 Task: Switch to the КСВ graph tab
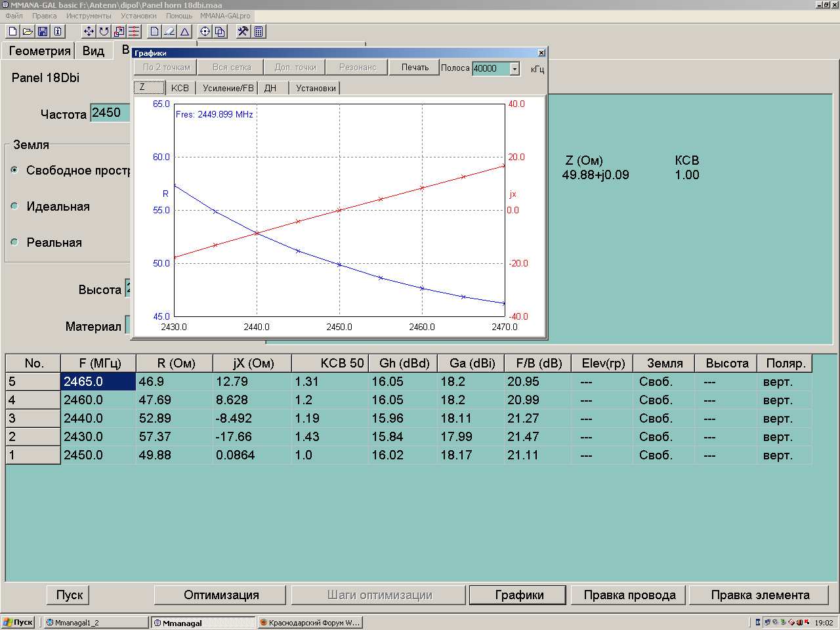click(180, 88)
